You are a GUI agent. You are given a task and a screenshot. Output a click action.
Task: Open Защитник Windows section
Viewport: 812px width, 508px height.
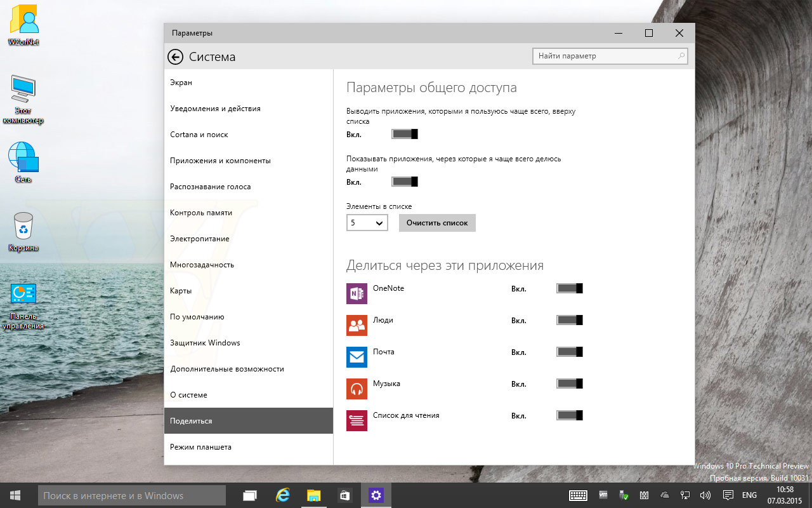point(248,343)
